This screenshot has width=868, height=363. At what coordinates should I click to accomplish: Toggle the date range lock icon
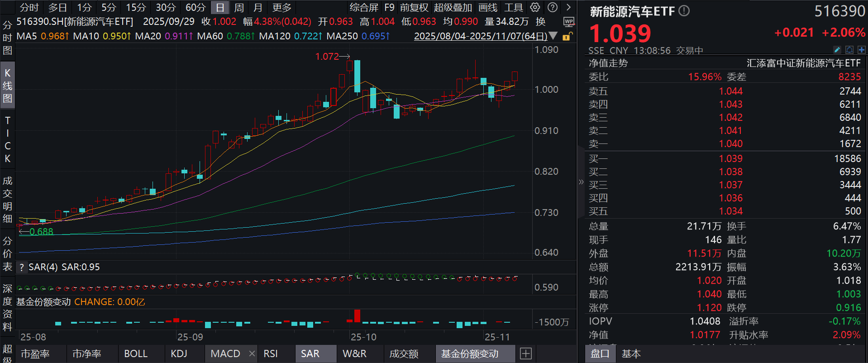(x=567, y=36)
